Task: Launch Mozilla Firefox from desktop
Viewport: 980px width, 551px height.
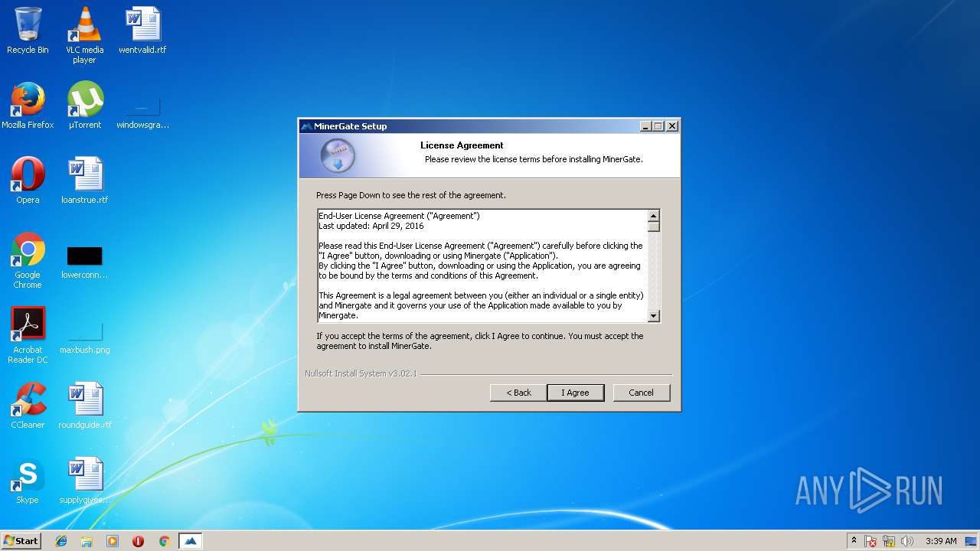Action: (28, 106)
